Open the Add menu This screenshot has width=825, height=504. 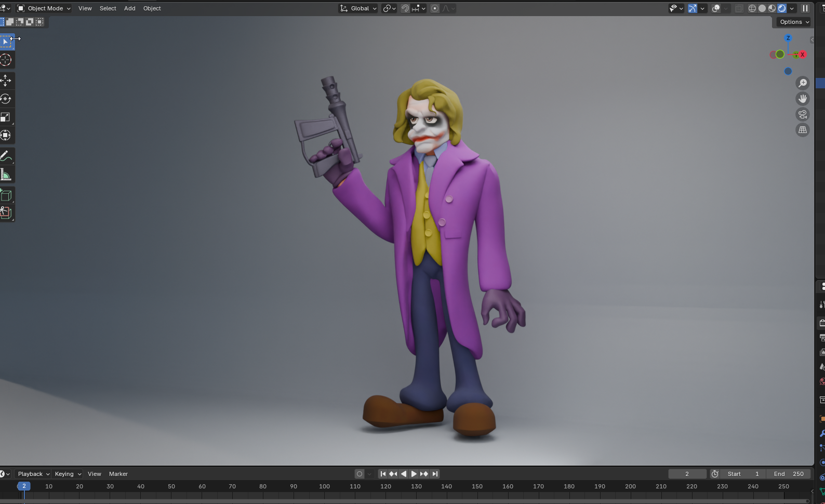point(130,8)
